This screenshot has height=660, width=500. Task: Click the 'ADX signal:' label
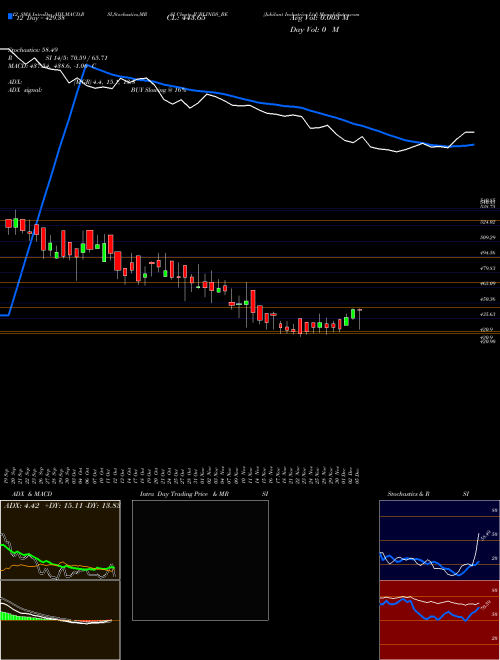(x=25, y=90)
